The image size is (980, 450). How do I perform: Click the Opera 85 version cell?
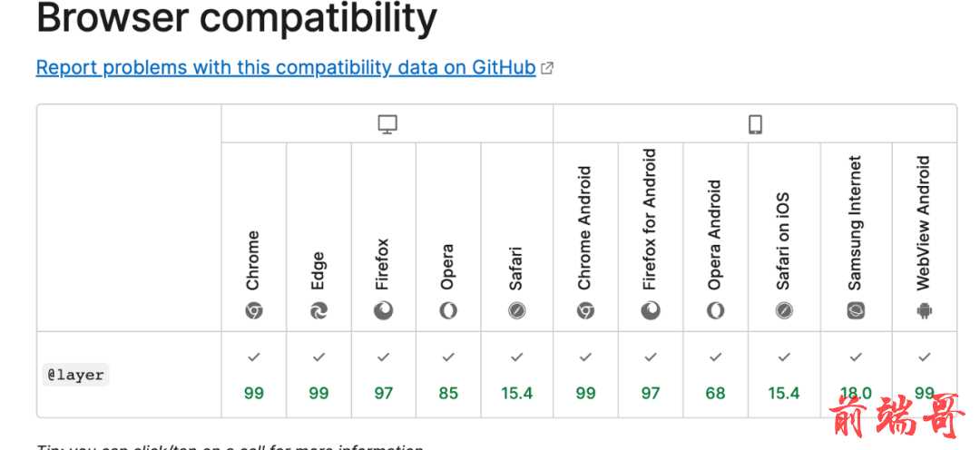(x=448, y=375)
